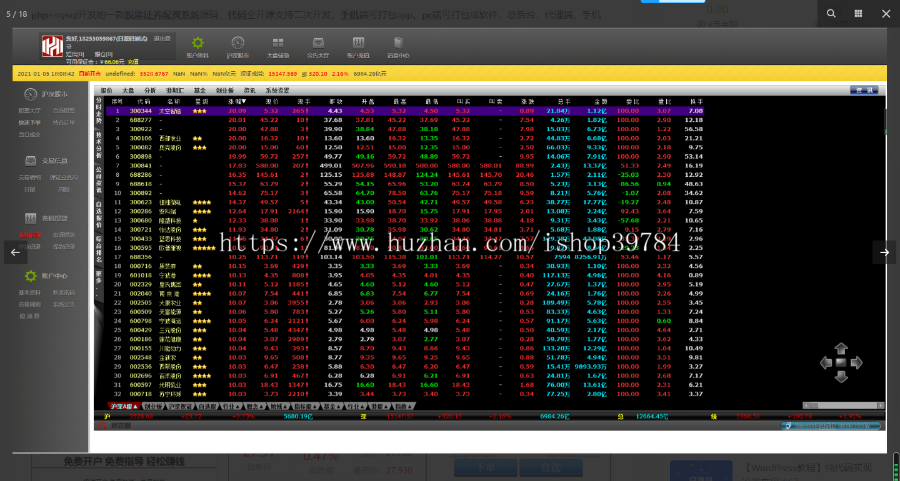This screenshot has width=900, height=481.
Task: Select stock row 300344 in the list
Action: point(141,111)
